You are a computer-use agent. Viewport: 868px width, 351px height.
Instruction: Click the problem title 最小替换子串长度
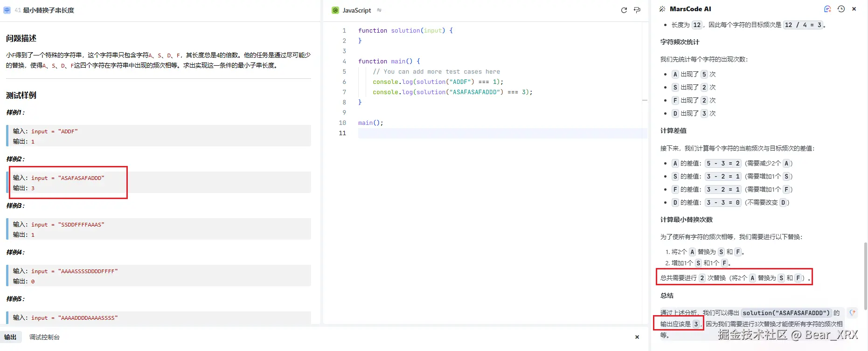tap(49, 10)
